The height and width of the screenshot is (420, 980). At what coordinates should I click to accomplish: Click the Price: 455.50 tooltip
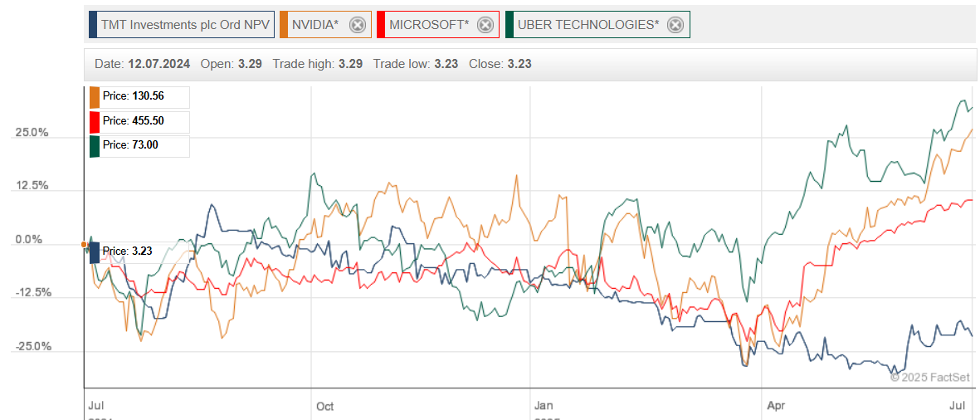pyautogui.click(x=139, y=121)
